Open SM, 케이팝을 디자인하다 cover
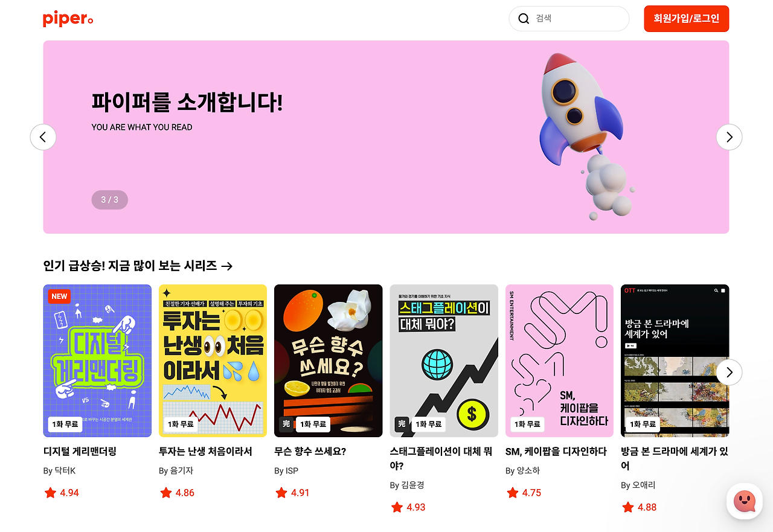This screenshot has height=532, width=773. (x=559, y=361)
